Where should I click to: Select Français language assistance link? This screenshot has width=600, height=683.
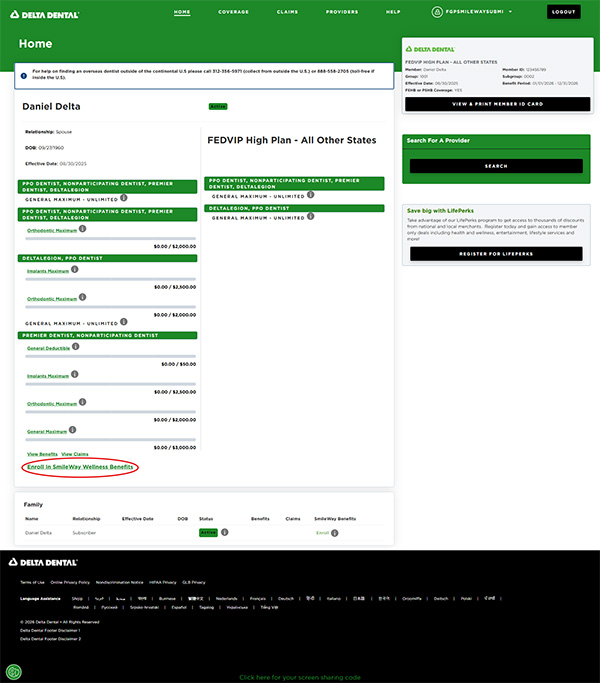[x=258, y=598]
